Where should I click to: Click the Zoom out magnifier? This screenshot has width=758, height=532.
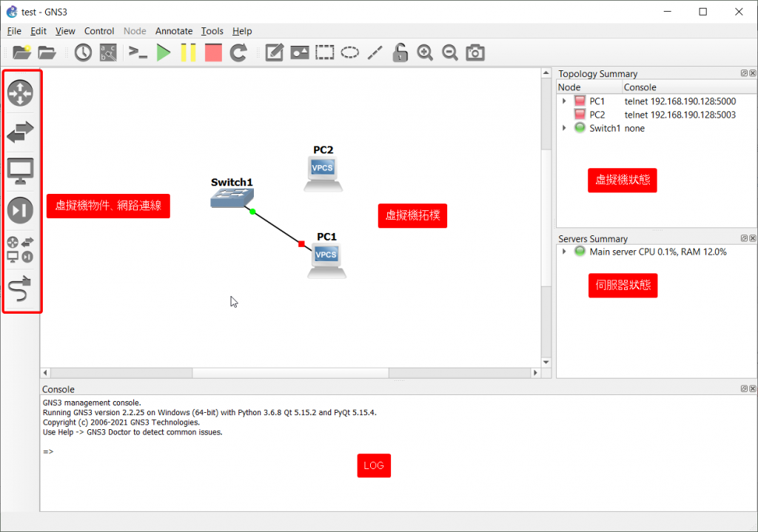click(x=450, y=53)
